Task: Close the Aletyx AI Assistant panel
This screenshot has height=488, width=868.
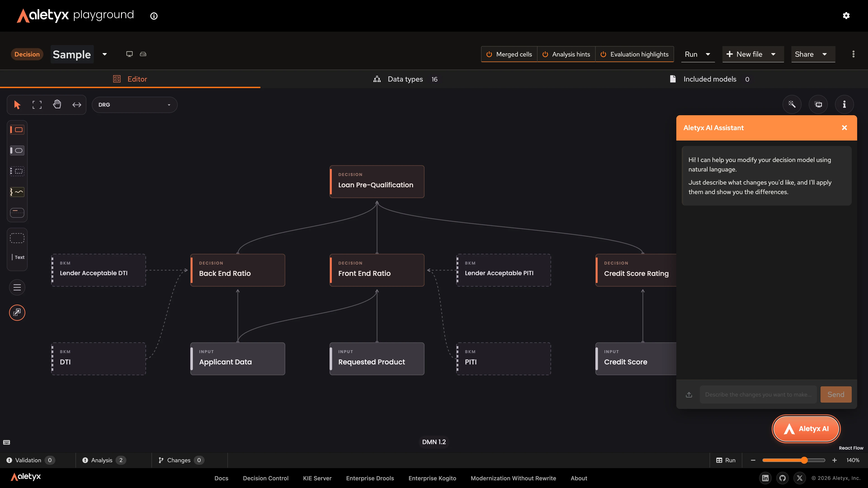Action: [844, 128]
